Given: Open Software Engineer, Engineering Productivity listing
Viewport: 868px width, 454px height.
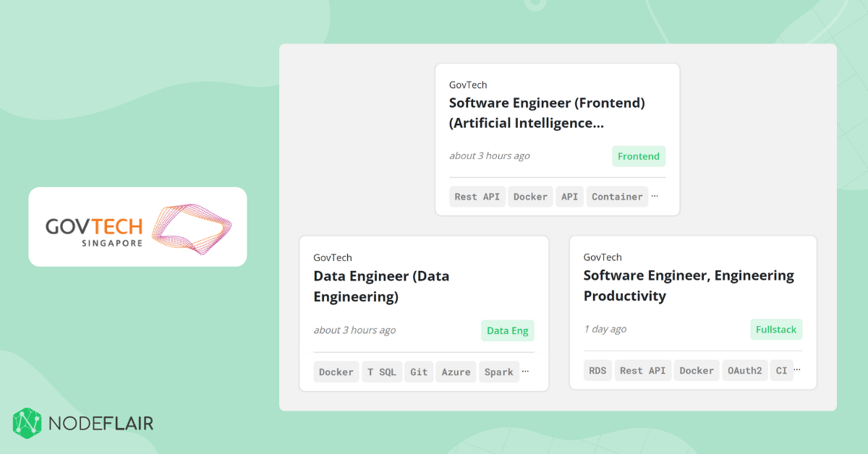Looking at the screenshot, I should (x=689, y=286).
